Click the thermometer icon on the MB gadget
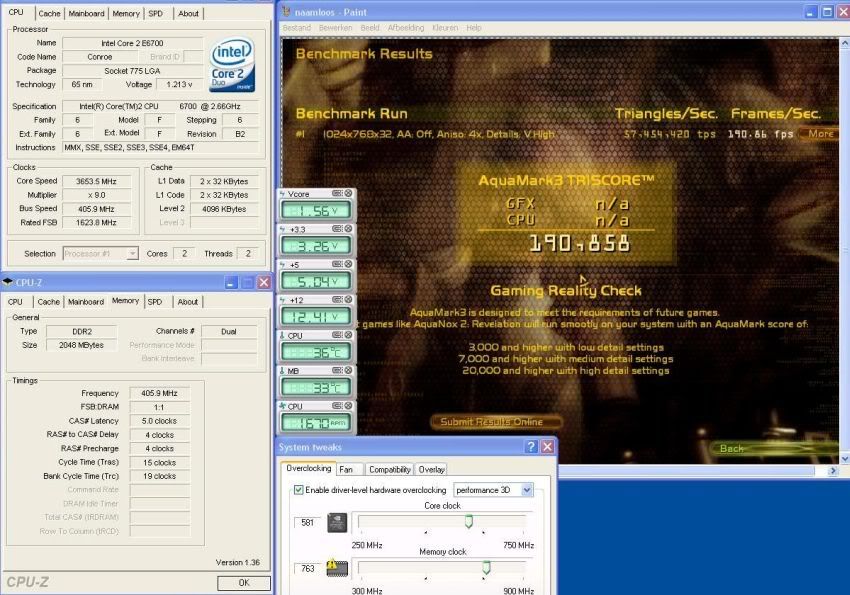 (x=282, y=371)
